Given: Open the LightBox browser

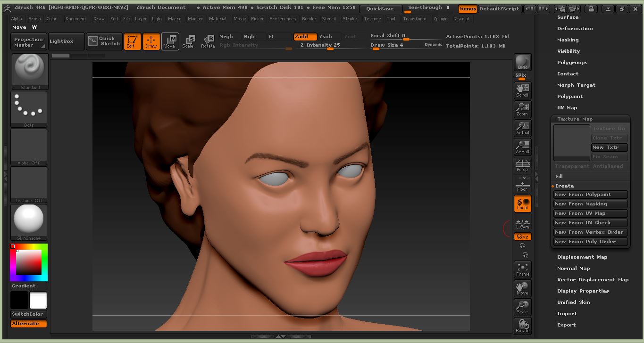Looking at the screenshot, I should pyautogui.click(x=66, y=41).
